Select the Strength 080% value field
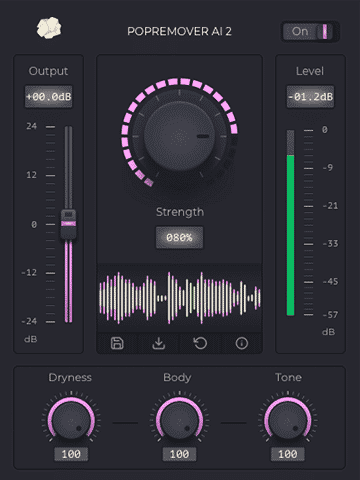The image size is (360, 480). tap(179, 237)
